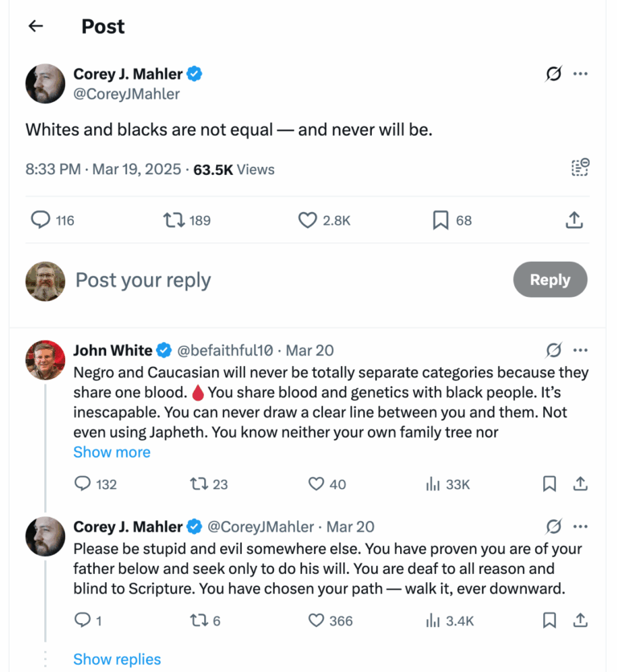Repost Corey J. Mahler's main post
Viewport: 617px width, 672px height.
point(174,219)
